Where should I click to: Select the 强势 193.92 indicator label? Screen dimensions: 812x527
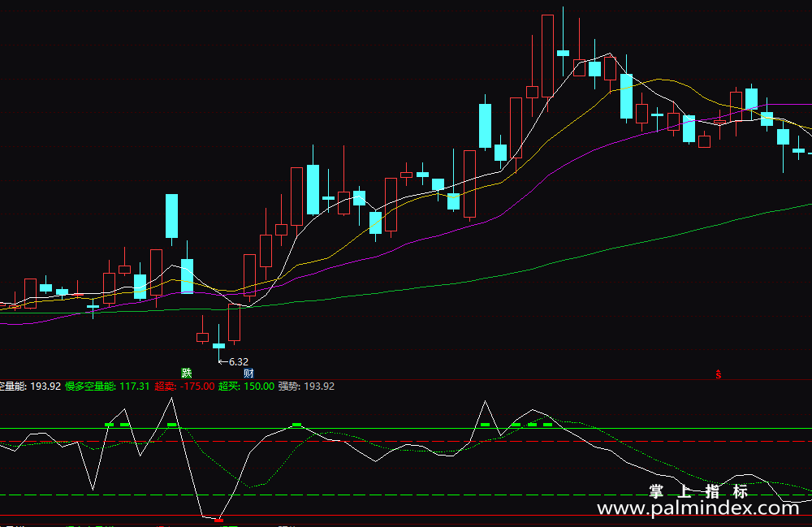306,387
